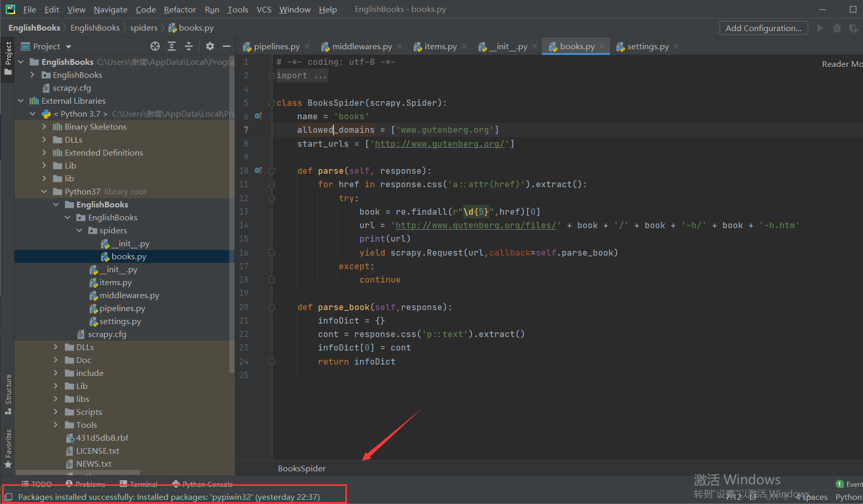Click the spiders breadcrumb in navigation bar
The height and width of the screenshot is (504, 863).
[144, 28]
